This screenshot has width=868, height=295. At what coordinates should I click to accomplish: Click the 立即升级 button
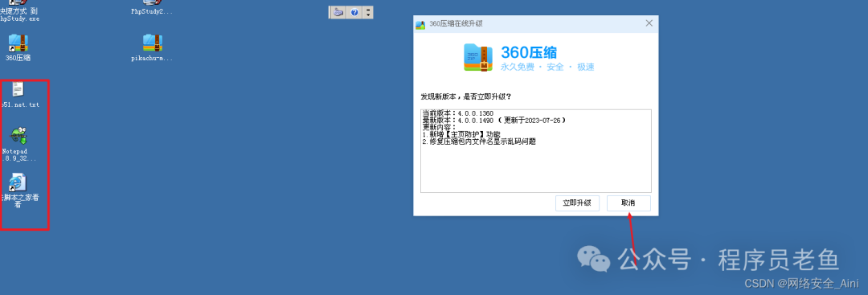click(577, 203)
